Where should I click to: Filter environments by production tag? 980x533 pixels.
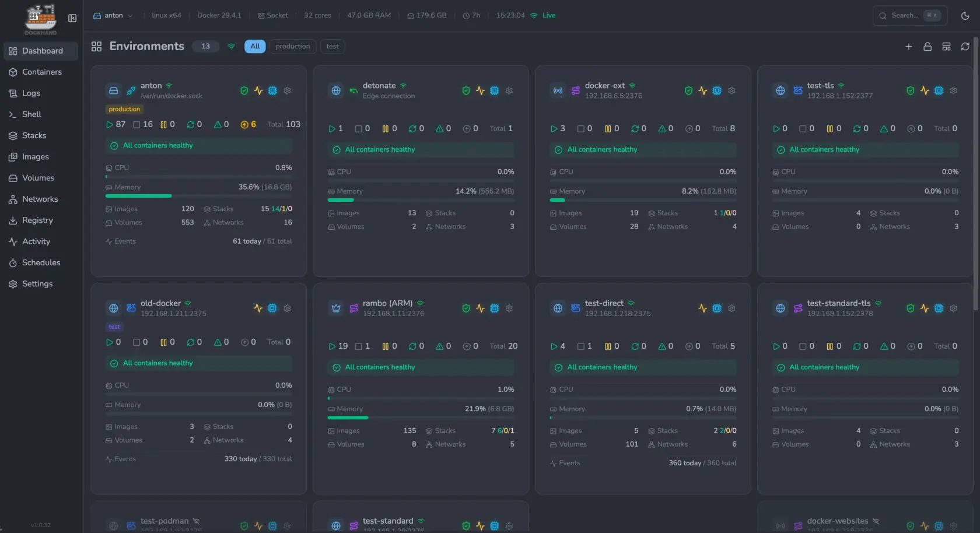(293, 47)
